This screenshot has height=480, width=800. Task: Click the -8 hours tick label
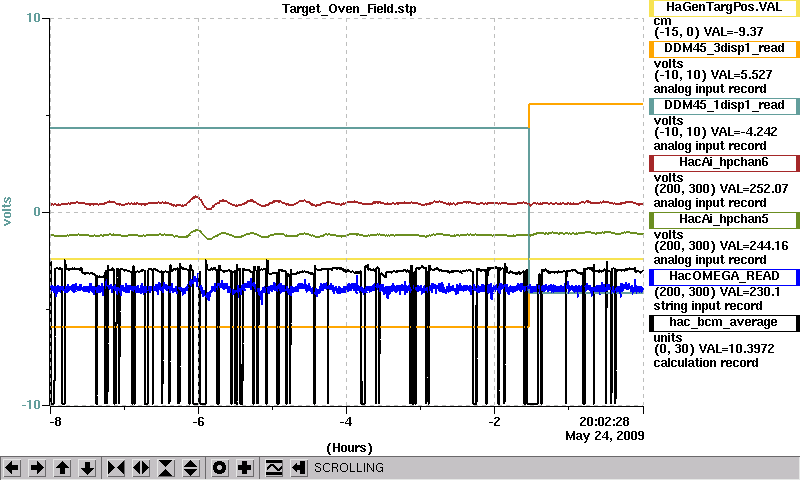tap(55, 422)
